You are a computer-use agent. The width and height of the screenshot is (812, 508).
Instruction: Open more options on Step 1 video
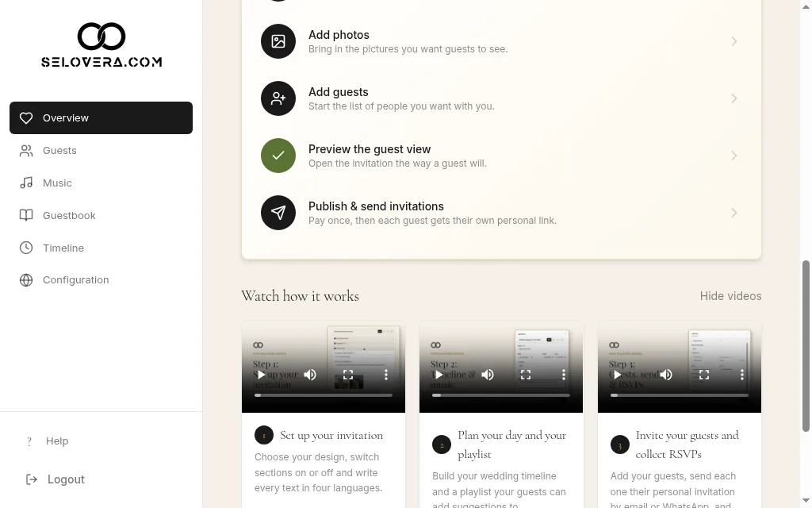click(x=386, y=375)
